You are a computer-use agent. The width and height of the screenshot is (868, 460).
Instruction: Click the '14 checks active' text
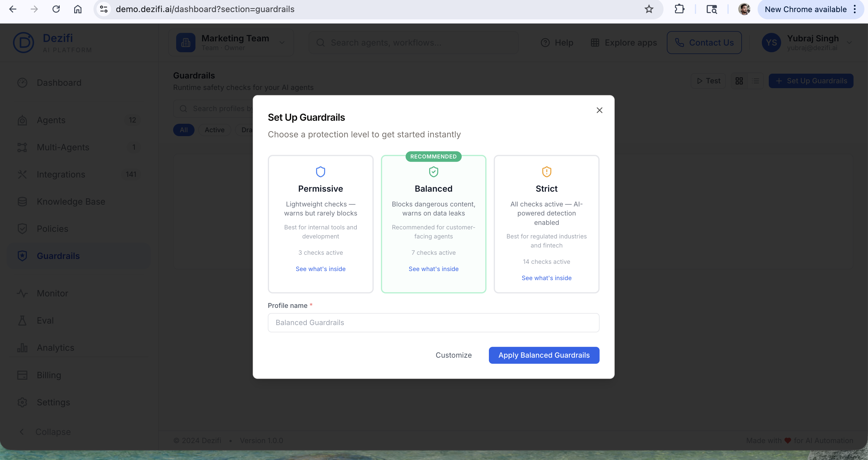[x=546, y=262]
